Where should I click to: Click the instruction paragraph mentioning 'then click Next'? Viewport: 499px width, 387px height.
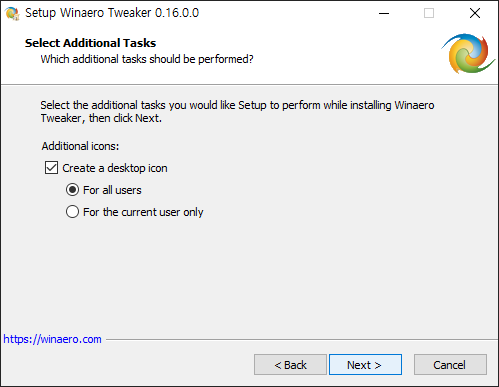pyautogui.click(x=237, y=112)
